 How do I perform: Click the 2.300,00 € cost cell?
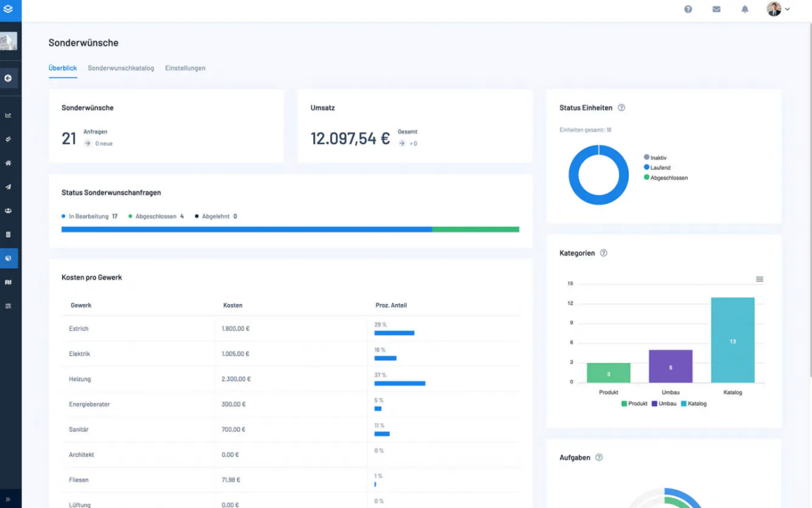tap(236, 379)
